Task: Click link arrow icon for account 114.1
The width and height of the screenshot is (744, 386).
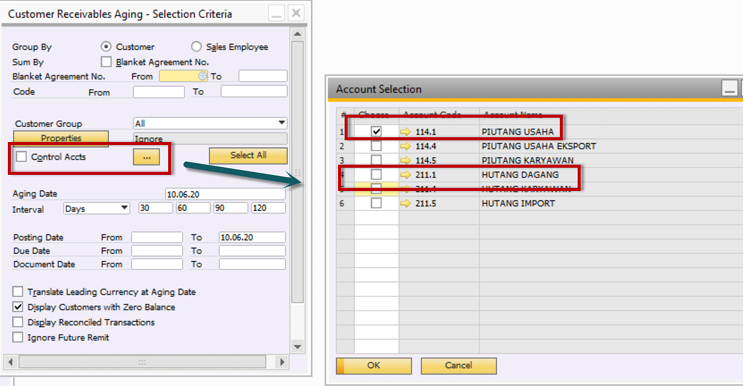Action: pyautogui.click(x=405, y=132)
